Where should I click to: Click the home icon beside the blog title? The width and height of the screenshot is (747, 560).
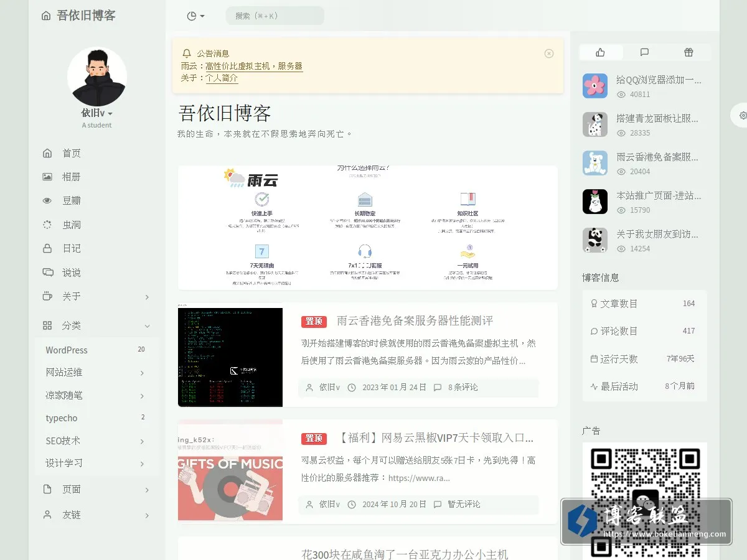tap(46, 16)
